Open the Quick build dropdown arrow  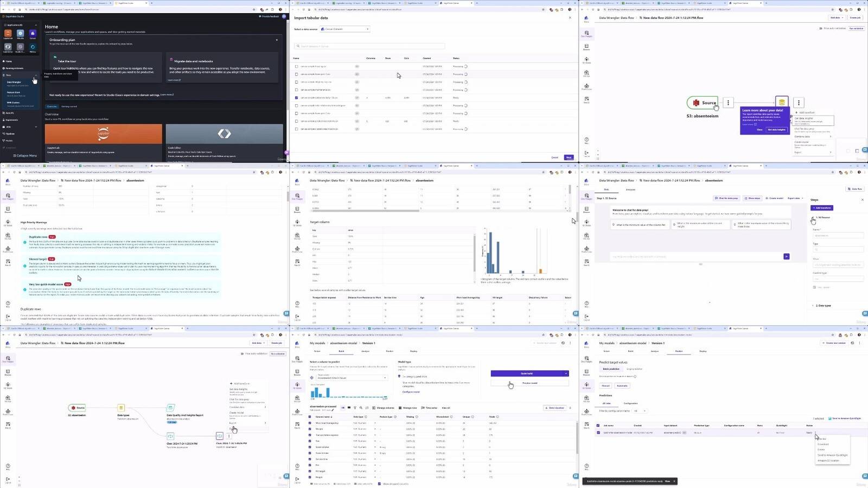[x=566, y=373]
